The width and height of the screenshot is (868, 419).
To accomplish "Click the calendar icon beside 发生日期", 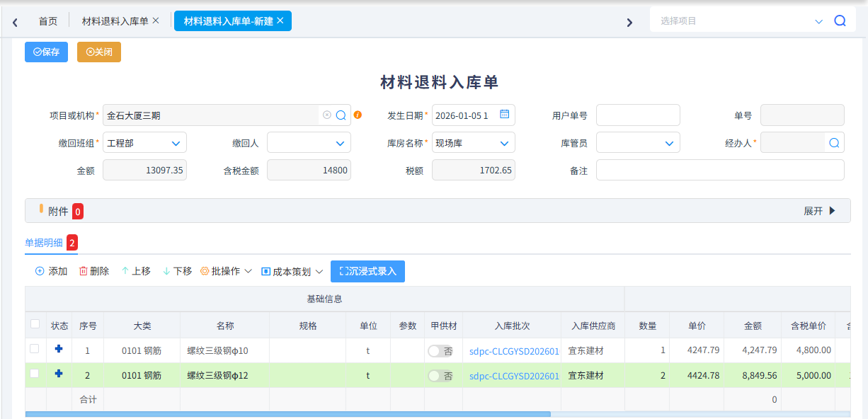I will point(503,115).
